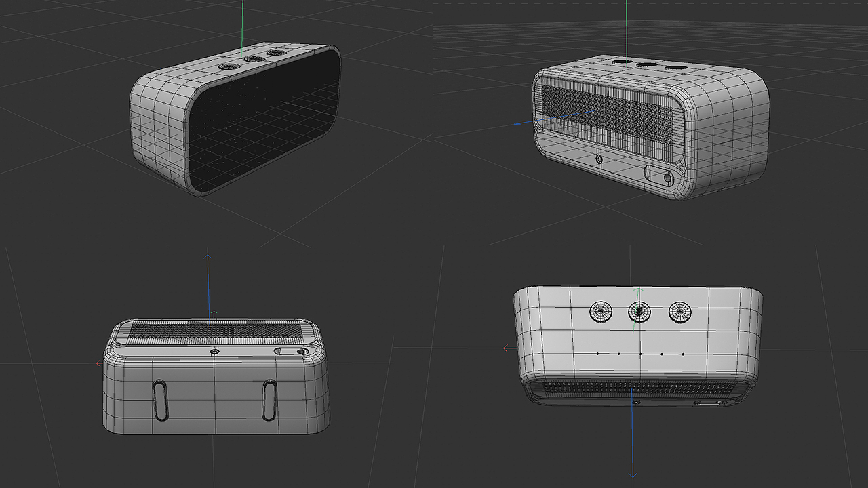This screenshot has width=868, height=488.
Task: Select the left circular button in top view
Action: 600,312
